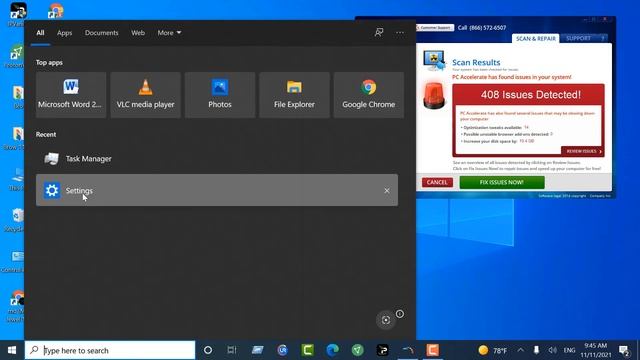Open Task View on taskbar
Screen dimensions: 640x360
point(232,350)
